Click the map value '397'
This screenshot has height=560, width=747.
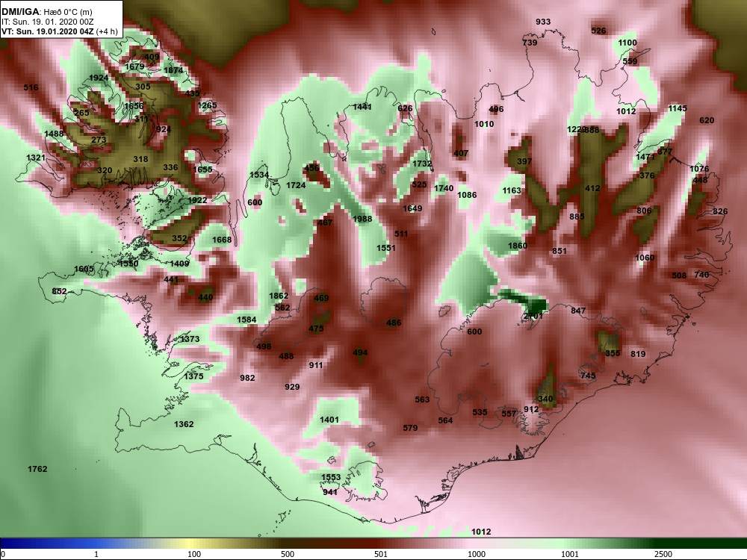tap(524, 161)
